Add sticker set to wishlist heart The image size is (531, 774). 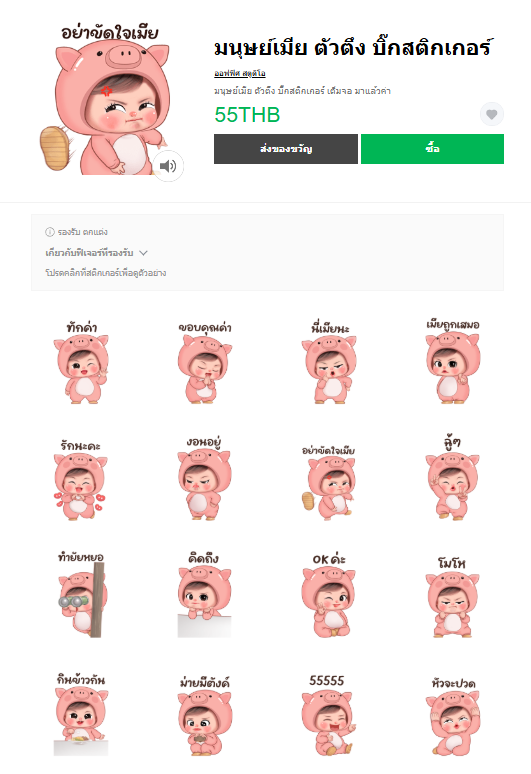(x=492, y=115)
